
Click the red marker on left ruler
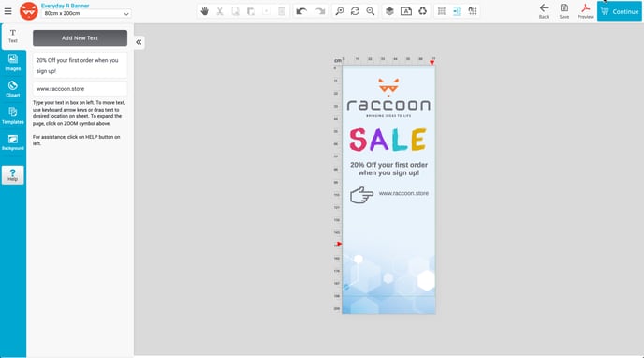339,245
